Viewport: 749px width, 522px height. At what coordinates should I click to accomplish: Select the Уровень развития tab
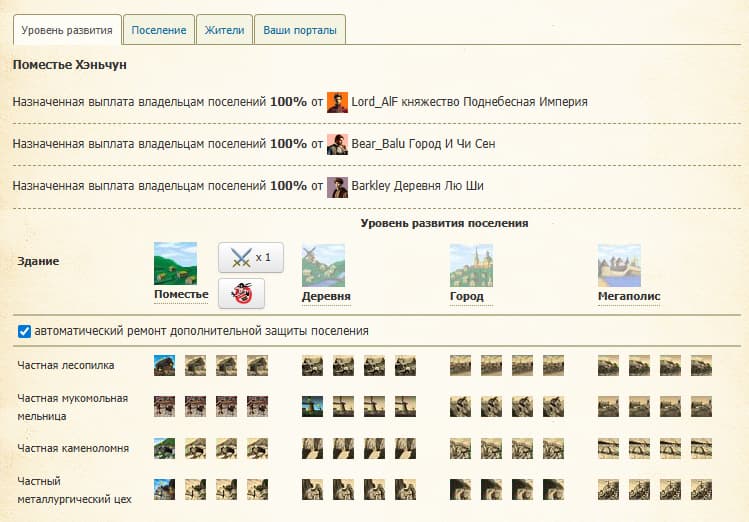point(67,30)
